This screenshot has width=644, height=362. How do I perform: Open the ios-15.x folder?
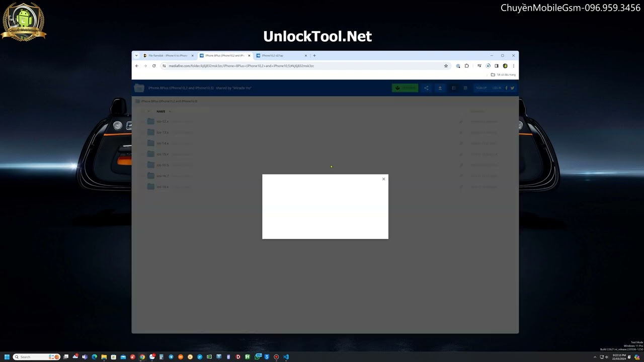tap(162, 154)
